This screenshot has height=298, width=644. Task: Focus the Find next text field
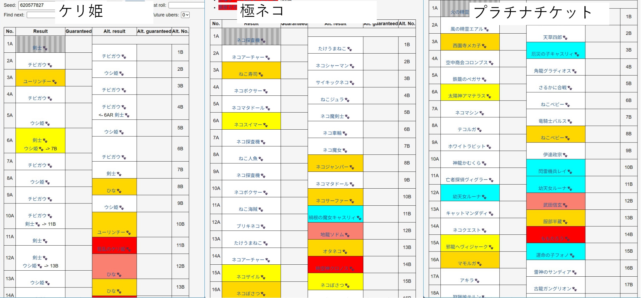(x=41, y=15)
